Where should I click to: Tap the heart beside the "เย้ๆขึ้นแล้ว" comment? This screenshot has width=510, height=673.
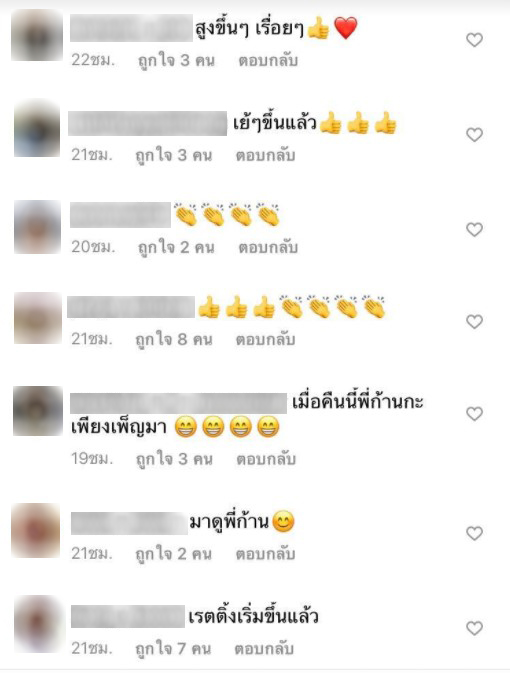click(474, 135)
